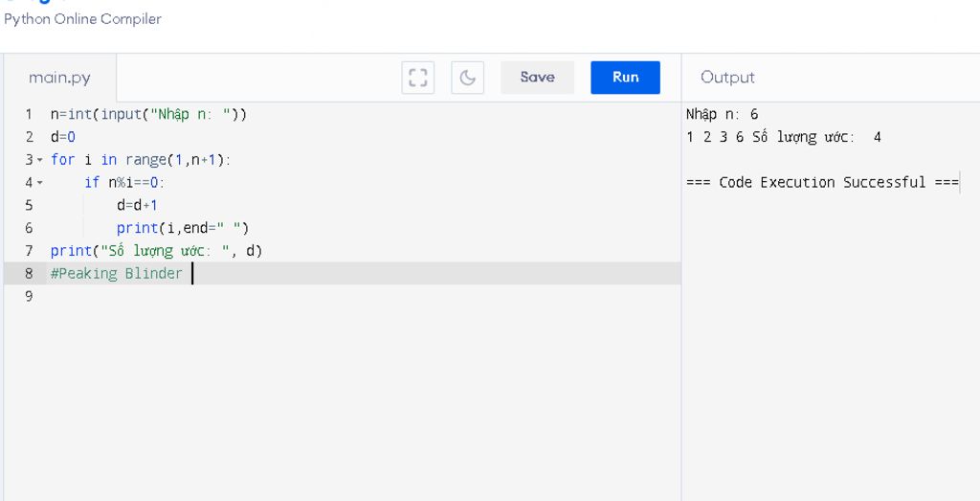Toggle fullscreen mode for the editor

pyautogui.click(x=417, y=78)
